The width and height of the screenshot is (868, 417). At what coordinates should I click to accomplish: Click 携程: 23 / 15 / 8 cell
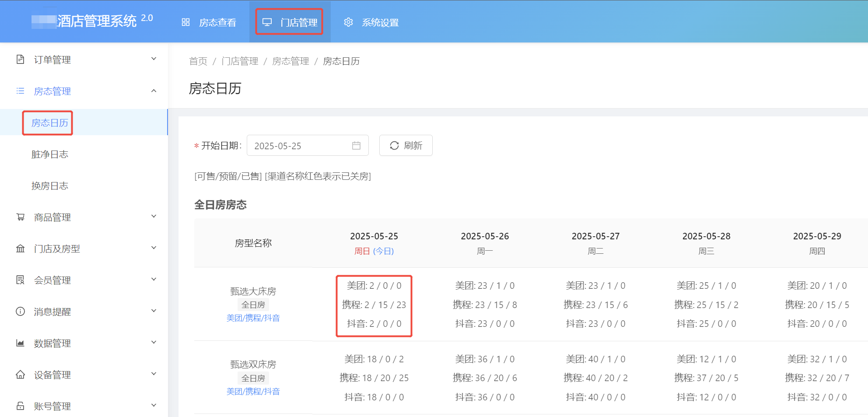485,305
